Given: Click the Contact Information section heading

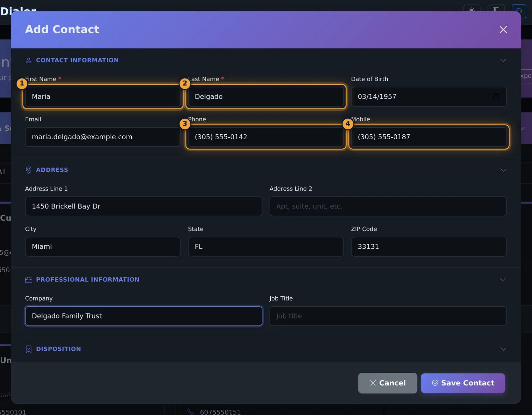Looking at the screenshot, I should (x=77, y=60).
